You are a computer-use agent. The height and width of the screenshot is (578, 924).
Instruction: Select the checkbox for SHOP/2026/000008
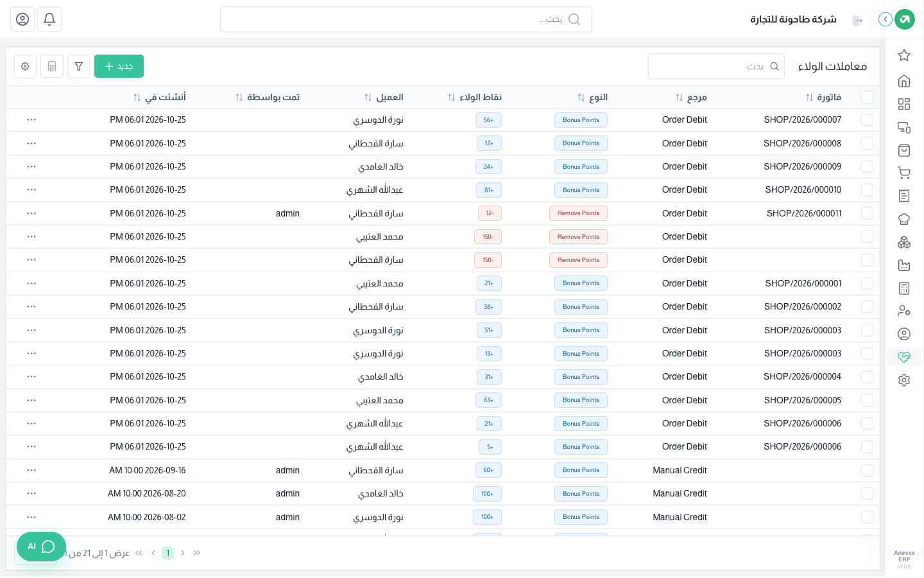[x=868, y=143]
